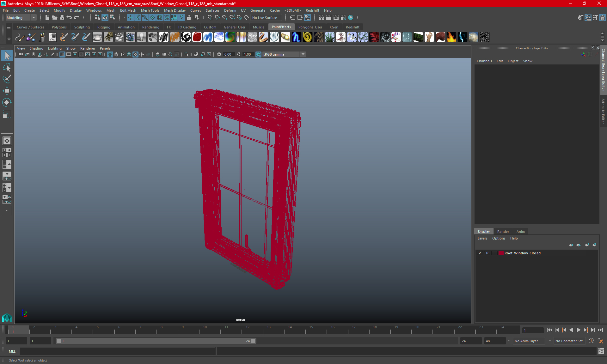Select the grass brush shelf icon
607x364 pixels.
pyautogui.click(x=330, y=37)
